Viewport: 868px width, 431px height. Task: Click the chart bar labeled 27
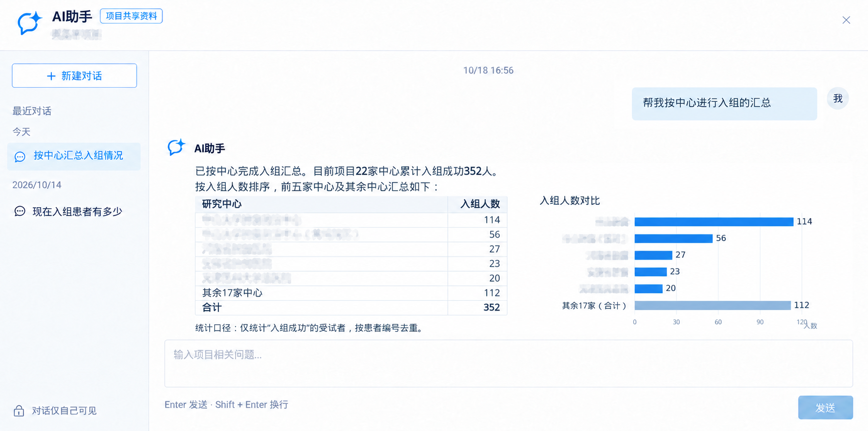[x=653, y=255]
